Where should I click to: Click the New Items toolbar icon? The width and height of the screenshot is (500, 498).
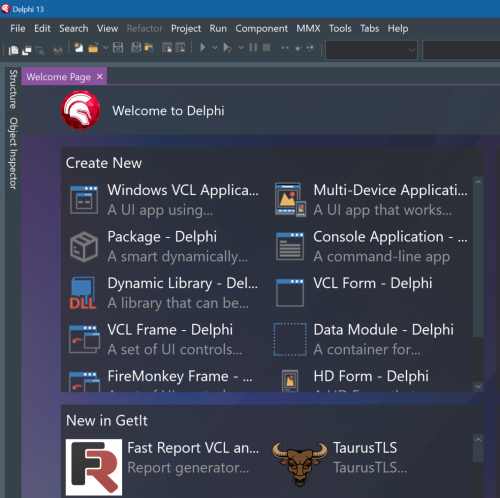click(x=79, y=48)
